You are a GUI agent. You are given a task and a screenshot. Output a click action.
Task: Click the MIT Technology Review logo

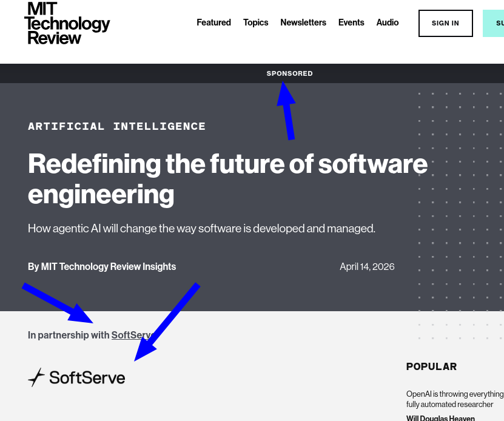tap(67, 23)
